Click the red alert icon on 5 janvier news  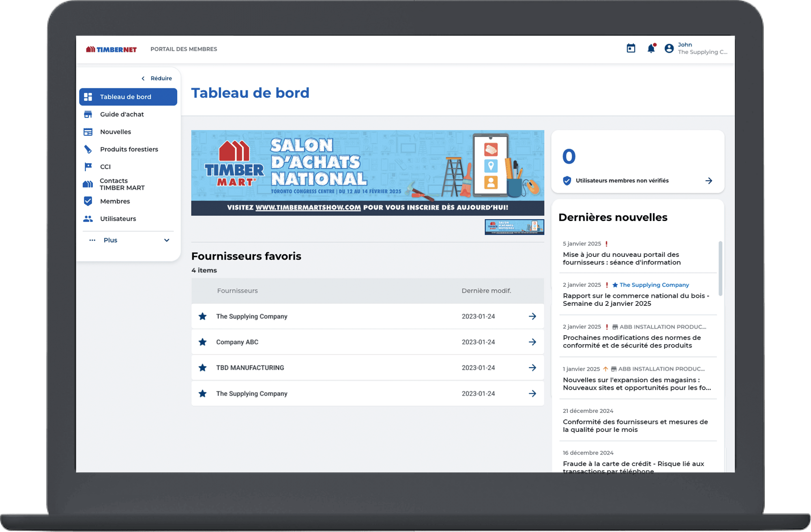pos(607,244)
